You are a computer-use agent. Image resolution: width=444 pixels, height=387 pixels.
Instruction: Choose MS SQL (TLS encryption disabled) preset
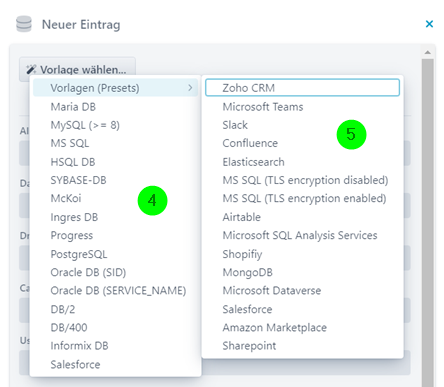302,180
